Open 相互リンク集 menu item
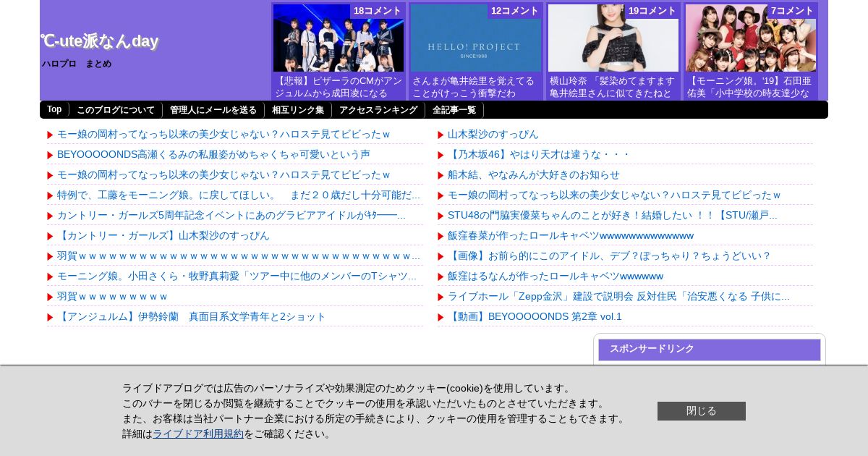 coord(298,110)
